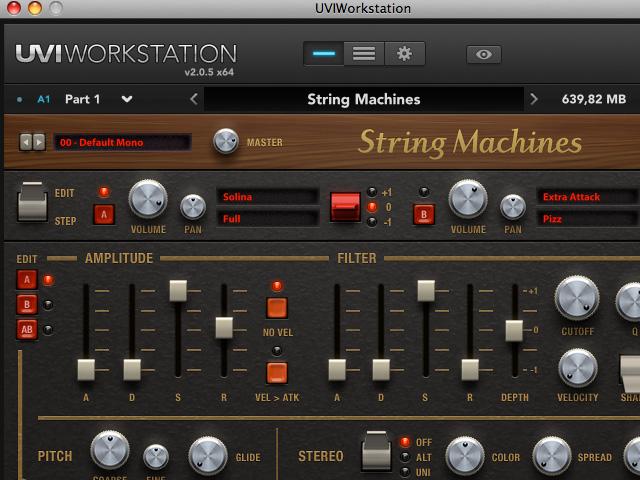
Task: Open the 00 - Default Mono preset menu
Action: tap(122, 142)
